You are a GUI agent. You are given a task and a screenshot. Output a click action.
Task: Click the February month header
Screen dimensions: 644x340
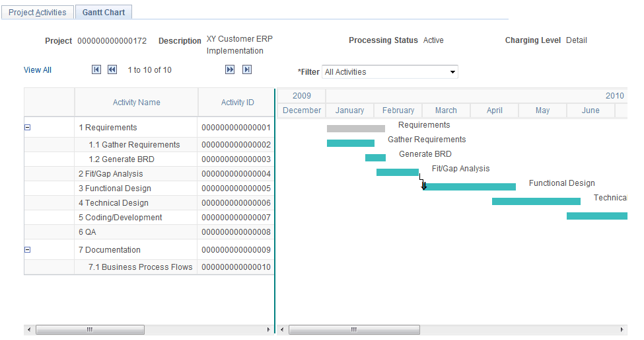(x=398, y=110)
